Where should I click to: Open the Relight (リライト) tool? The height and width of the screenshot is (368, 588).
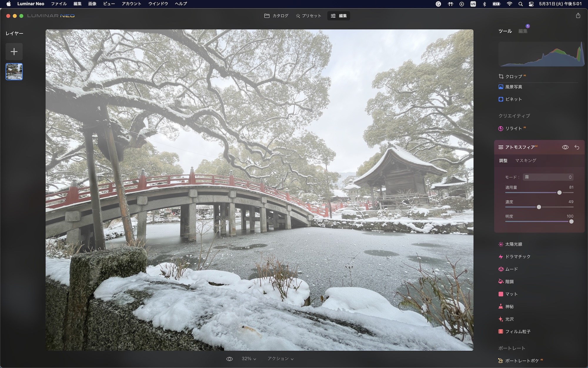point(513,128)
